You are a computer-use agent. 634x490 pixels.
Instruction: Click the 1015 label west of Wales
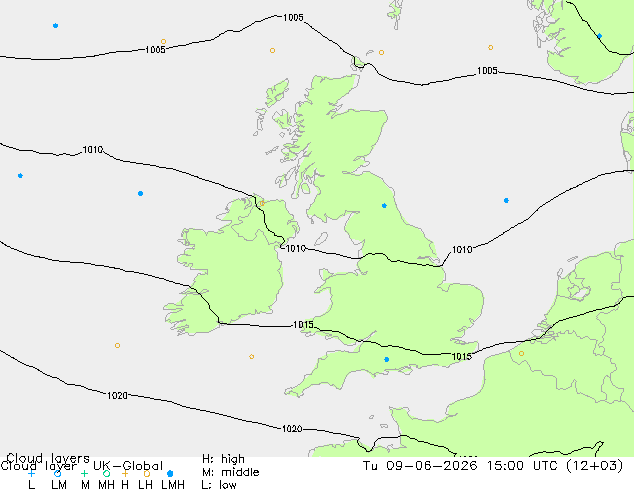pyautogui.click(x=303, y=325)
